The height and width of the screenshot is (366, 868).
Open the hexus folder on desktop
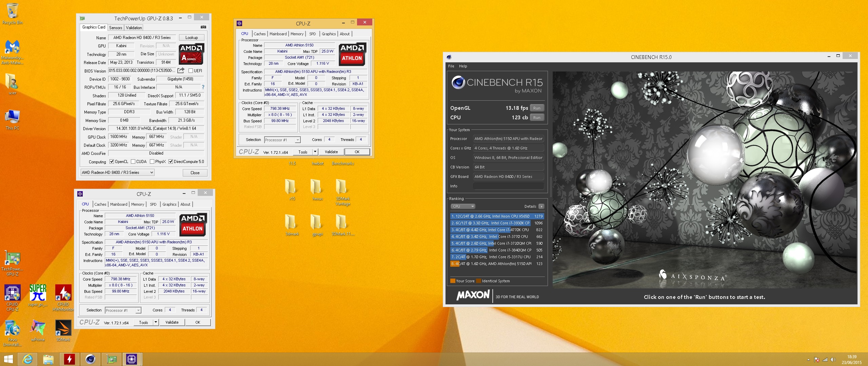317,189
